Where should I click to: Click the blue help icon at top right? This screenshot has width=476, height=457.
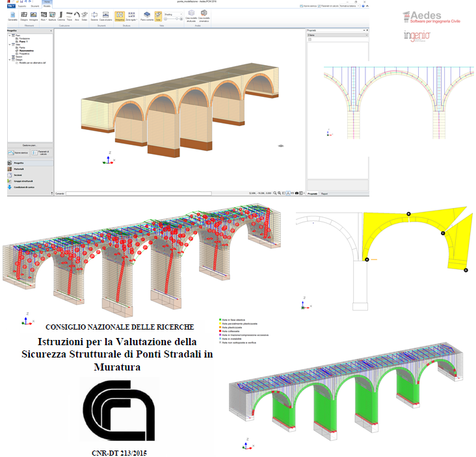(363, 6)
